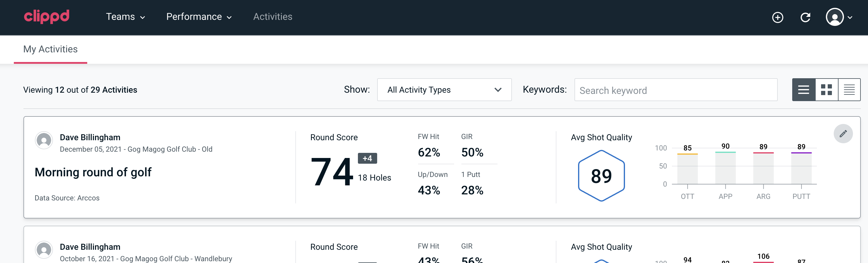Click the OTT bar in shot quality chart
Screen dimensions: 868x263
point(687,169)
